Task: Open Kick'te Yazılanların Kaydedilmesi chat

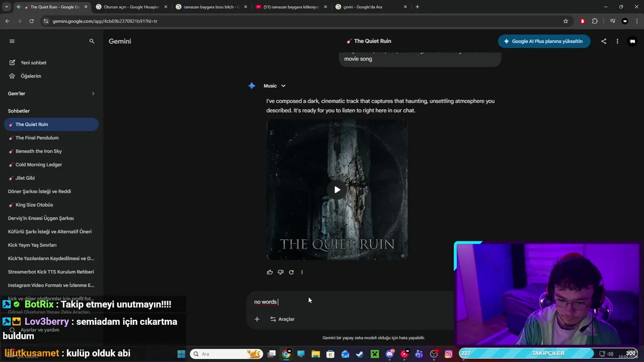Action: tap(51, 258)
